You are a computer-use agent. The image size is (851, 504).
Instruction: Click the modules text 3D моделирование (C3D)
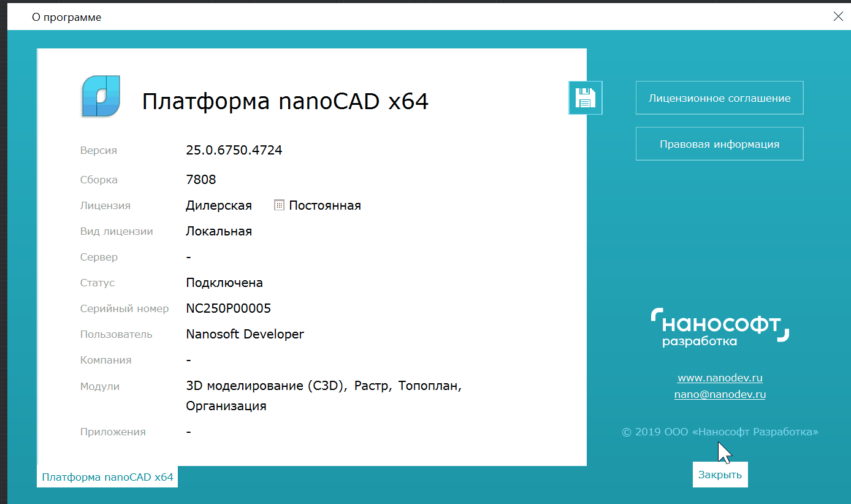(x=267, y=386)
